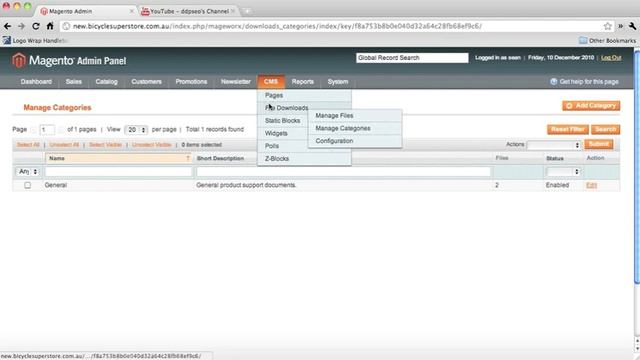The height and width of the screenshot is (360, 640).
Task: Sort by the Name column header
Action: click(118, 158)
